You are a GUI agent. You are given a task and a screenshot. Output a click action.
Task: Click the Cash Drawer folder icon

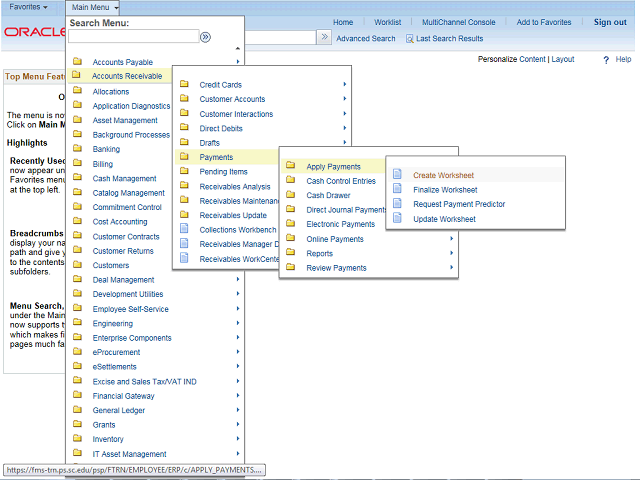tap(291, 196)
